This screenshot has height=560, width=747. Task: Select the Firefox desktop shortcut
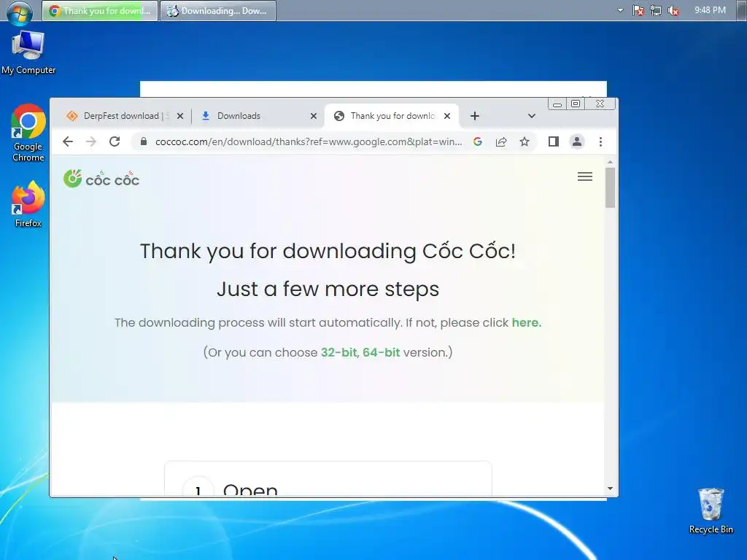click(28, 204)
